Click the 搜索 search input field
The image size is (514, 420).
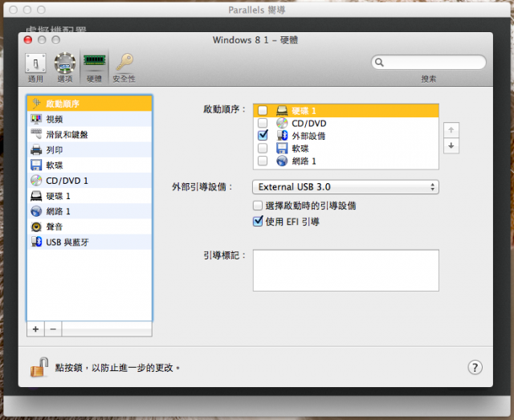click(428, 63)
